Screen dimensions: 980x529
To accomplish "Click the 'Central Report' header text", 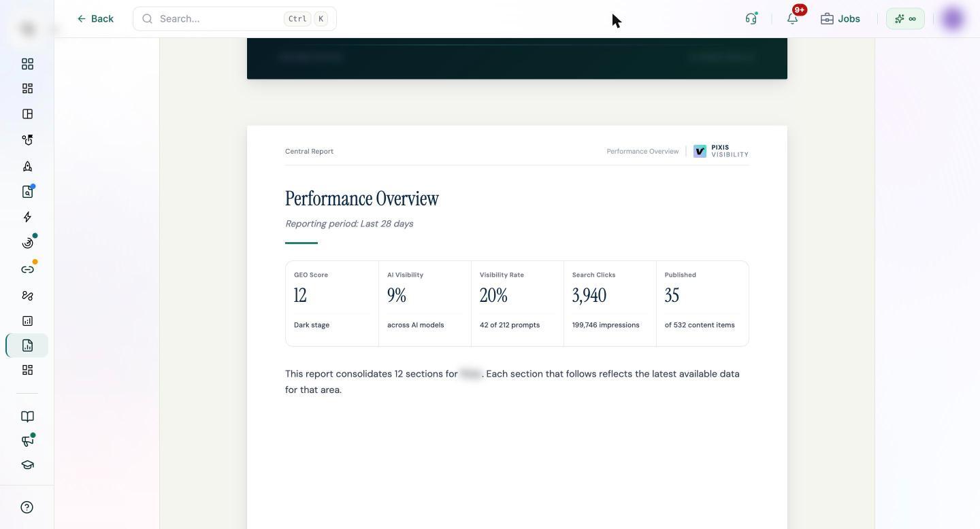I will click(x=309, y=151).
